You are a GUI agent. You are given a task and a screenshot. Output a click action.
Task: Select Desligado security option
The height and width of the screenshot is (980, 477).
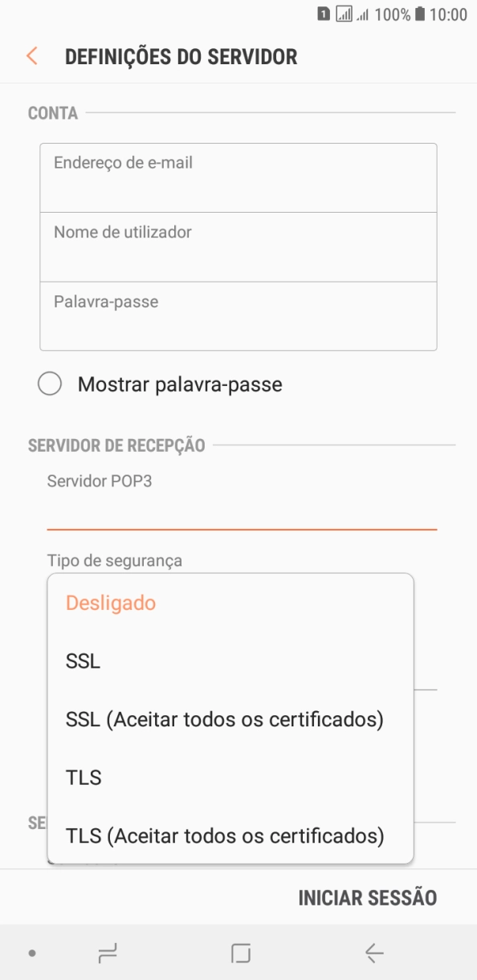pyautogui.click(x=111, y=603)
